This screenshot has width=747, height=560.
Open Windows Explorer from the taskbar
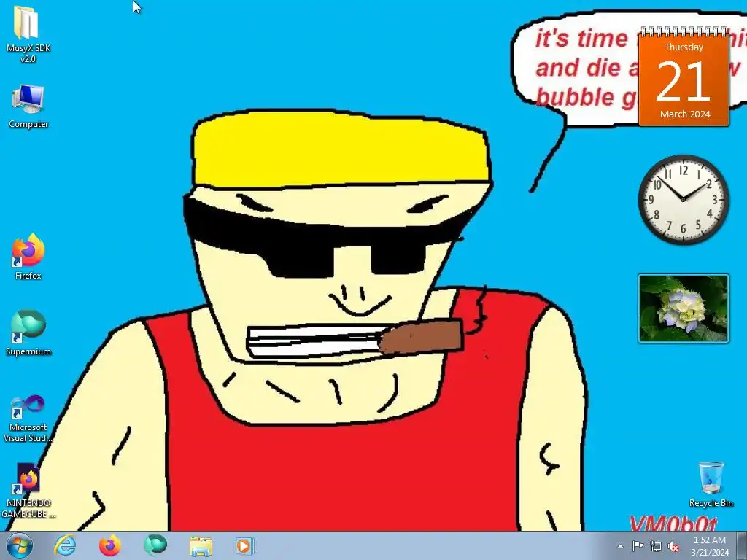coord(201,545)
